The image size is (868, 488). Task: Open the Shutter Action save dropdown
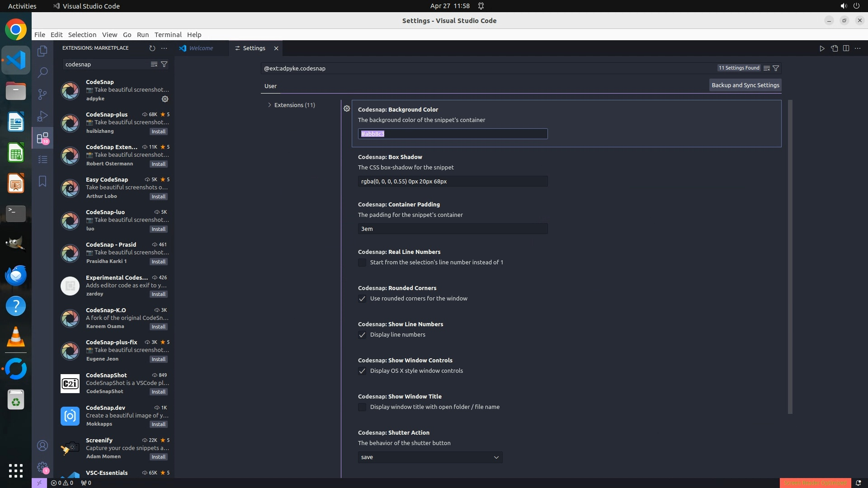pos(430,457)
